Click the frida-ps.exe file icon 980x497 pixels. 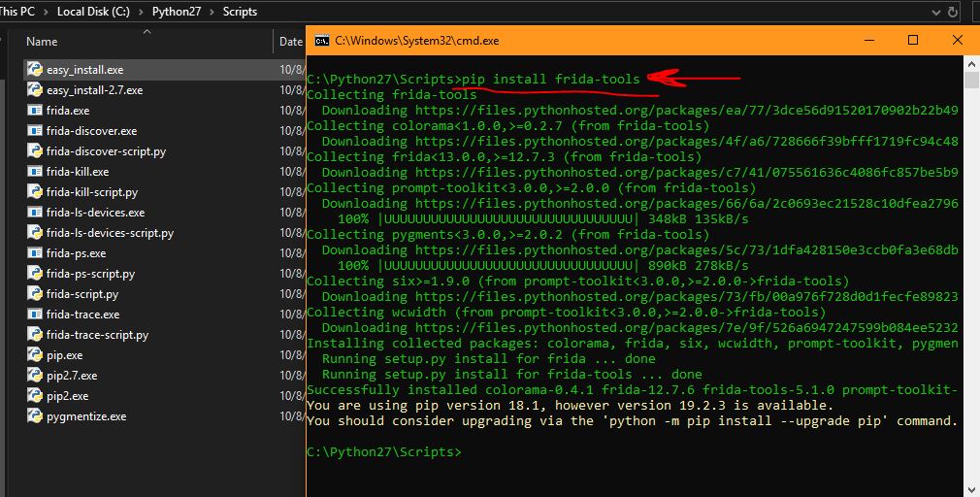click(x=35, y=253)
